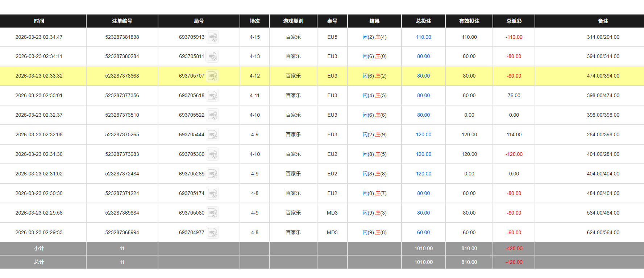Click timestamp 2026-03-23 02:33:32
This screenshot has height=278, width=644.
(x=39, y=76)
